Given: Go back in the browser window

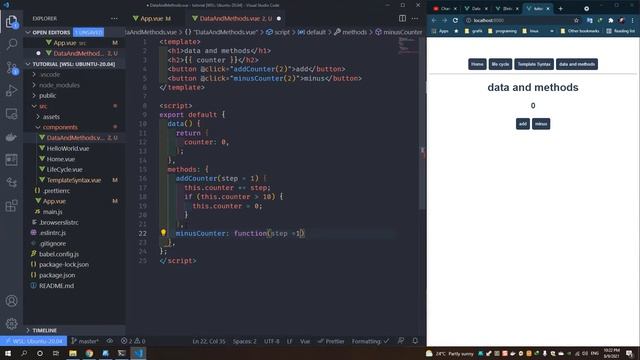Looking at the screenshot, I should [x=434, y=20].
